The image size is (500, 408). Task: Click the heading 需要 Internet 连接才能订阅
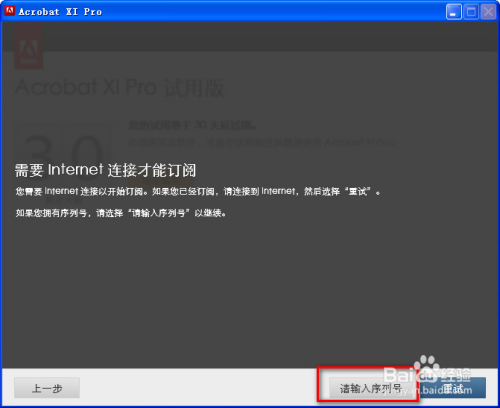tap(105, 170)
